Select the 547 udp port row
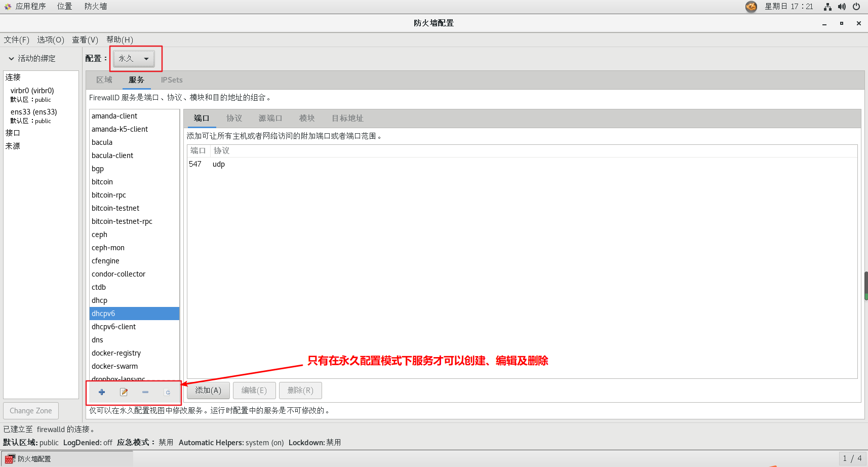Viewport: 868px width, 467px height. (x=522, y=164)
